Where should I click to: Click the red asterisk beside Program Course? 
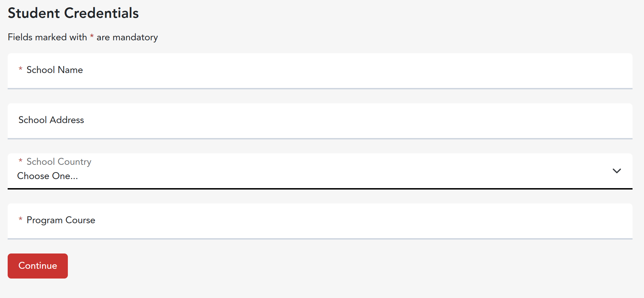(x=21, y=219)
